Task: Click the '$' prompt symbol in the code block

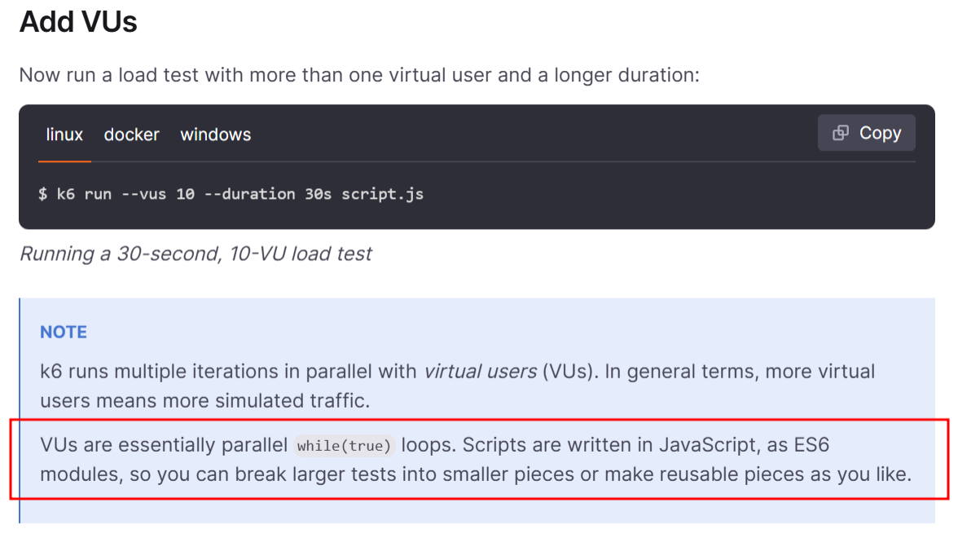Action: point(42,194)
